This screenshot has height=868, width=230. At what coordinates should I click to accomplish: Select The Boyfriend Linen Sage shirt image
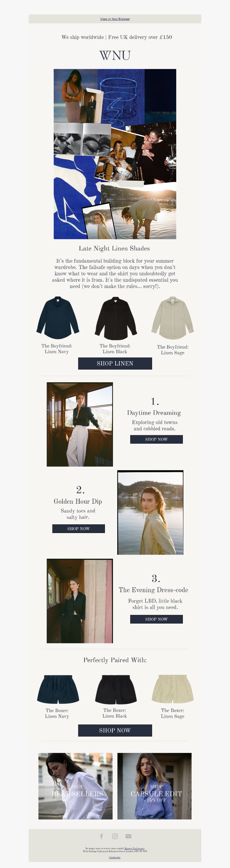click(x=172, y=318)
